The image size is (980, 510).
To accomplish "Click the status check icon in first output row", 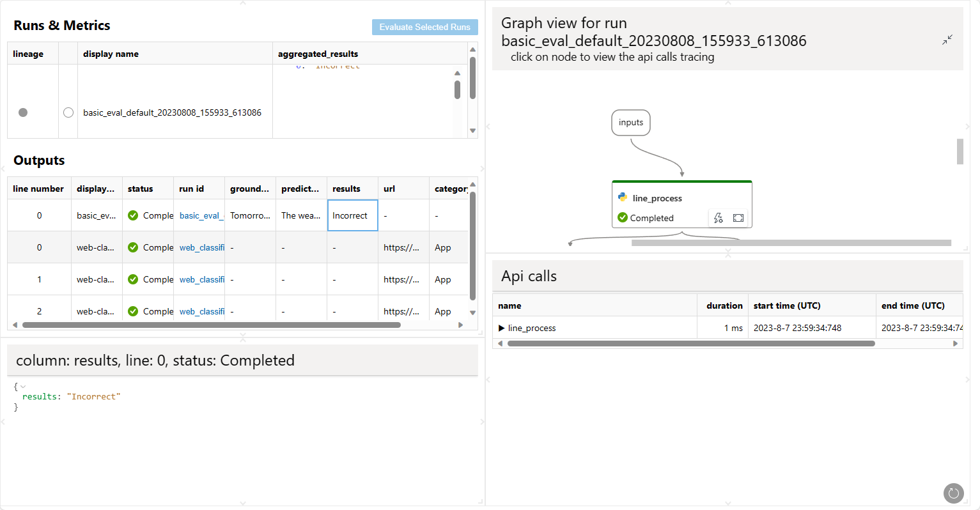I will 133,215.
